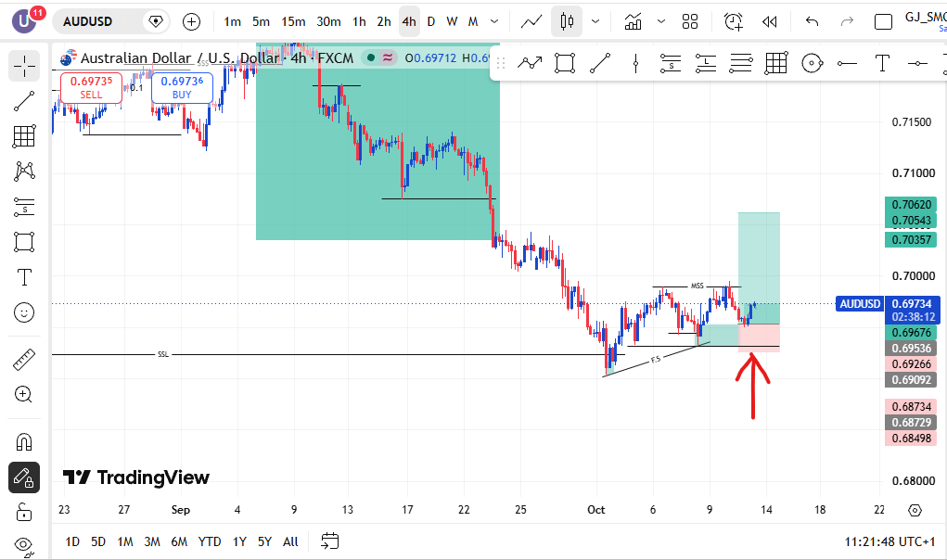
Task: Open the long position forecasting tool in sidebar
Action: click(24, 207)
